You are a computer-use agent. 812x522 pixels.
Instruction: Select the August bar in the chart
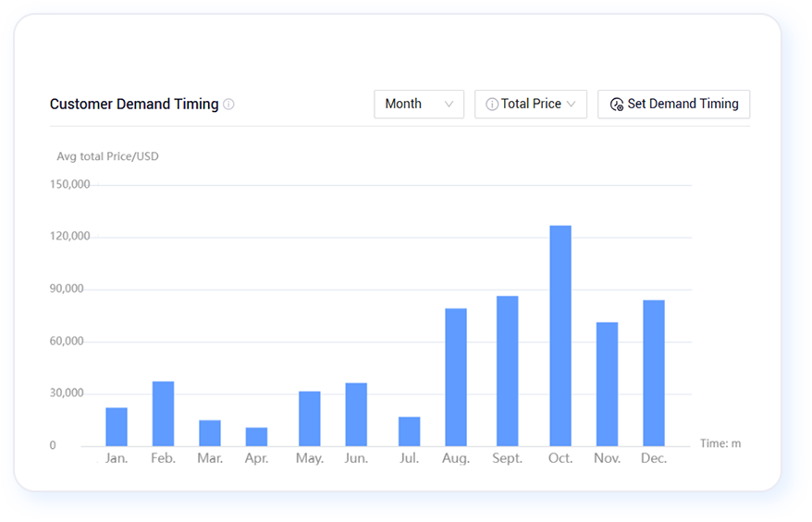[456, 377]
